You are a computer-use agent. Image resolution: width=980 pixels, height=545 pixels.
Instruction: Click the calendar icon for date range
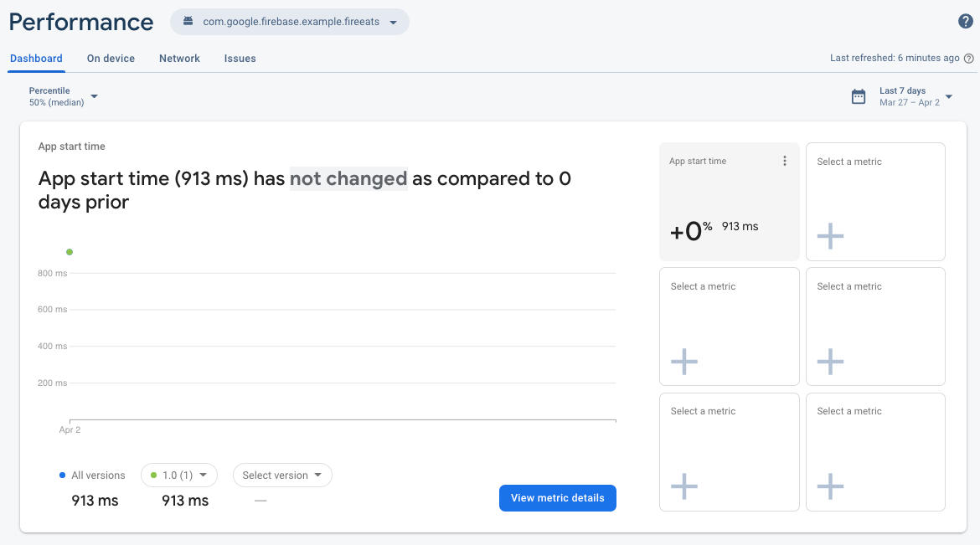pyautogui.click(x=859, y=96)
